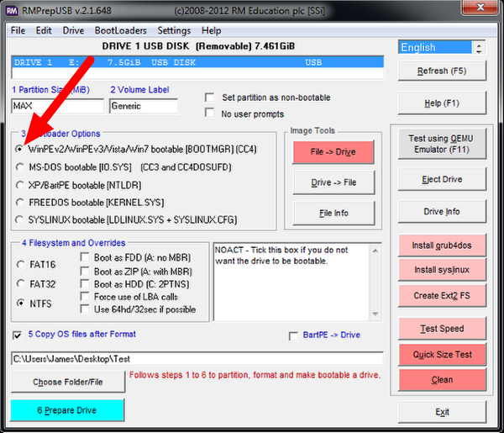Click the Quick Size Test button
This screenshot has width=504, height=433.
click(442, 355)
